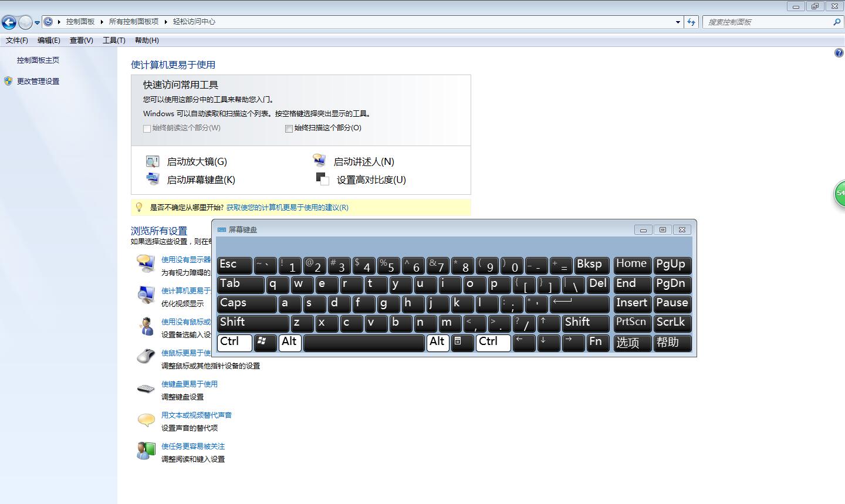Click the Tab key on on-screen keyboard
The image size is (845, 504).
click(x=241, y=285)
